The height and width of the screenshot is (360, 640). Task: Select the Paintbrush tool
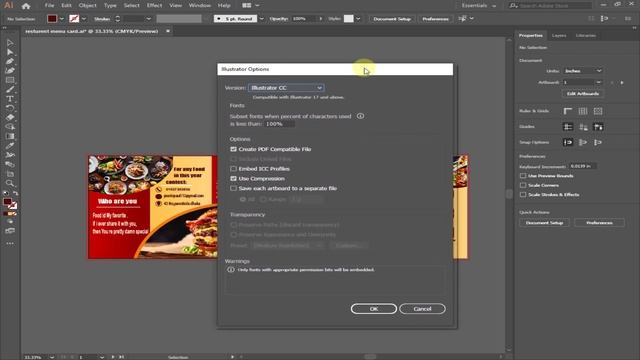click(x=10, y=89)
